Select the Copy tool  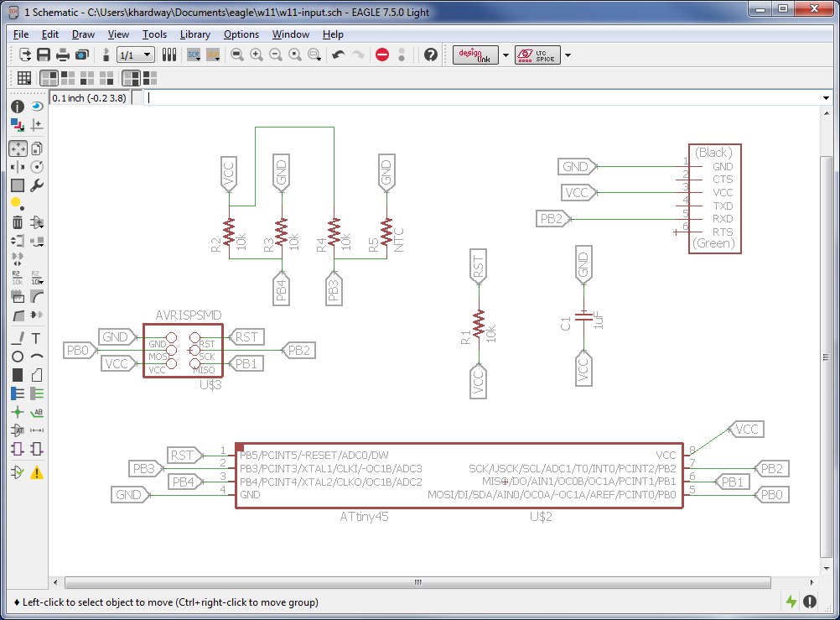36,148
